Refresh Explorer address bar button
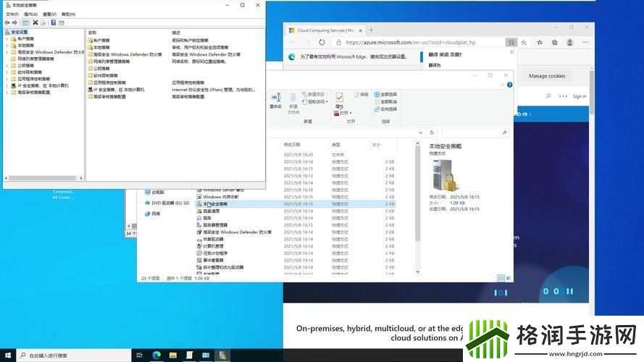Image resolution: width=644 pixels, height=362 pixels. (432, 132)
